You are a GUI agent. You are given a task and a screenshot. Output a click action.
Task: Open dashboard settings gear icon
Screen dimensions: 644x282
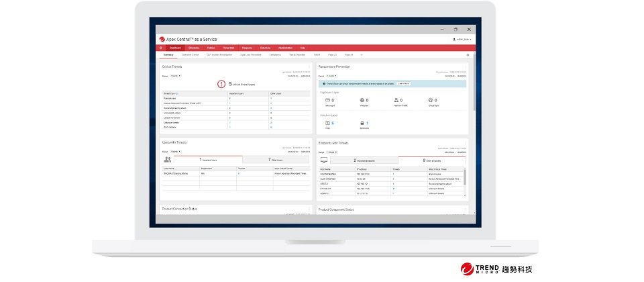click(468, 55)
